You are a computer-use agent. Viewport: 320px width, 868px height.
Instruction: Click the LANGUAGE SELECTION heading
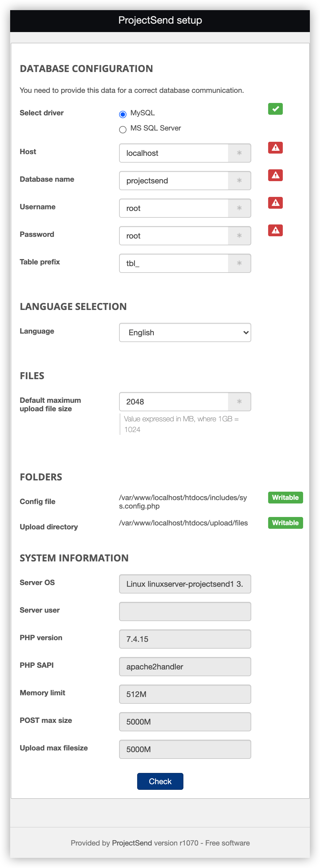73,307
